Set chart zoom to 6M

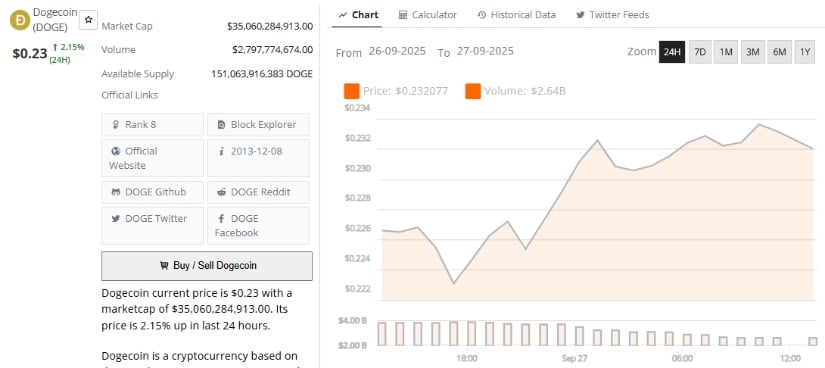[x=779, y=52]
